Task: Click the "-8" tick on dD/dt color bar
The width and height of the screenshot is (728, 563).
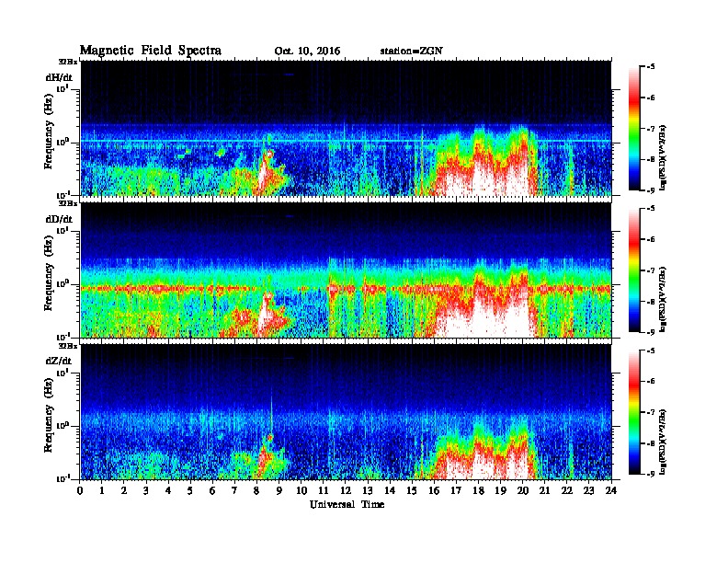Action: pos(650,301)
